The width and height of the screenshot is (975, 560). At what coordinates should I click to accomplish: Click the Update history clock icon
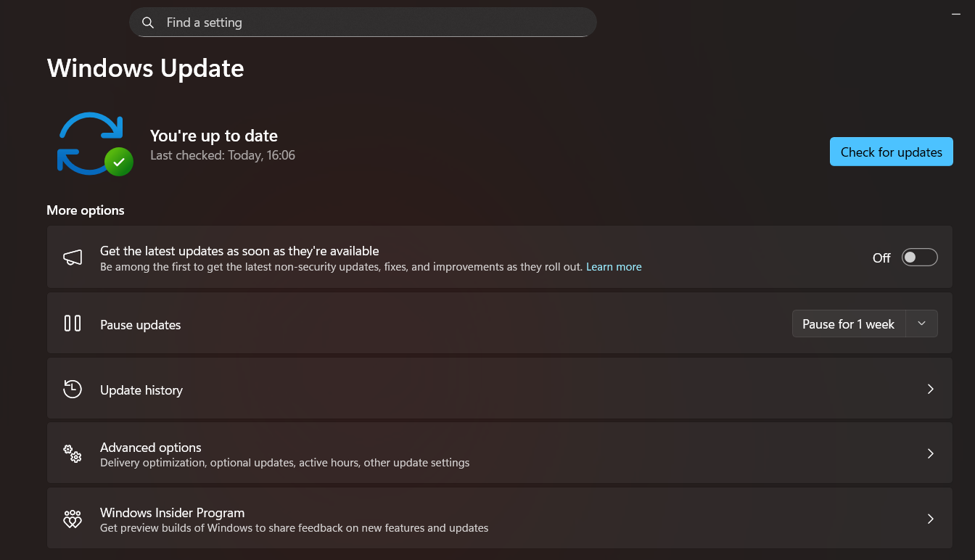pos(73,390)
